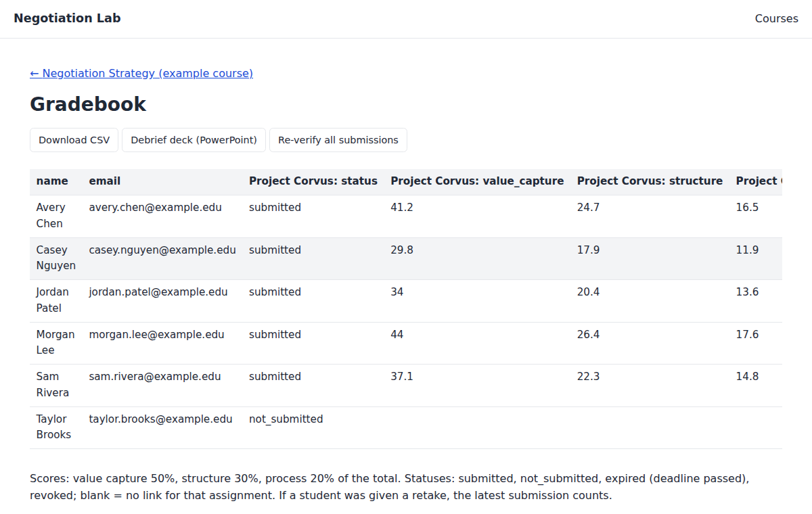Select the Avery Chen name cell

tap(56, 216)
